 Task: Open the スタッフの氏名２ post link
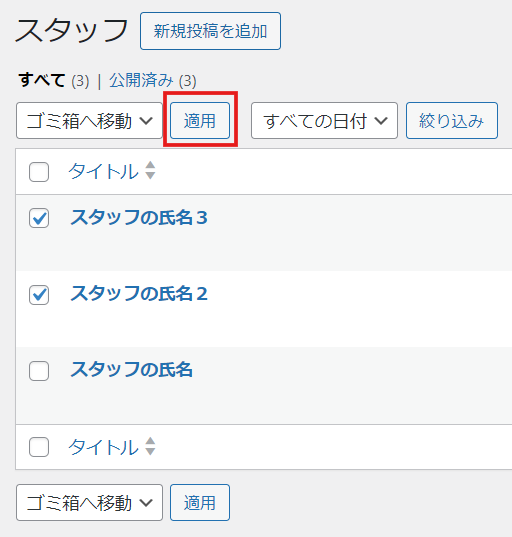[x=139, y=294]
